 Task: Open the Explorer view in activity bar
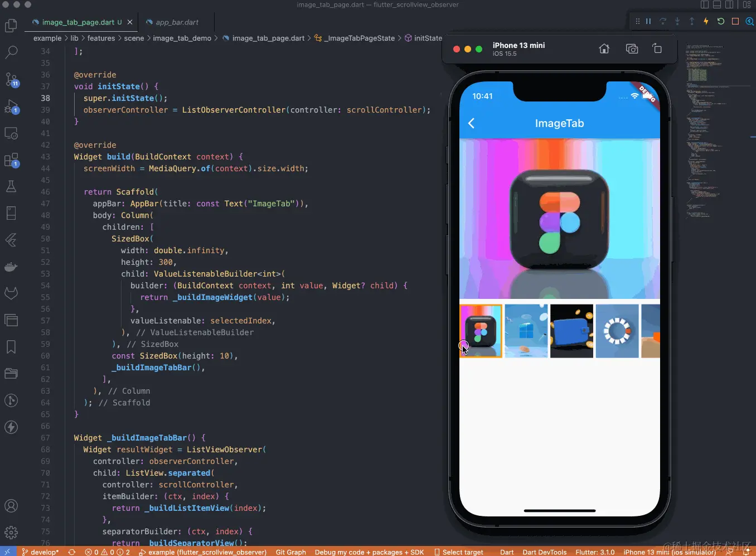pyautogui.click(x=11, y=26)
